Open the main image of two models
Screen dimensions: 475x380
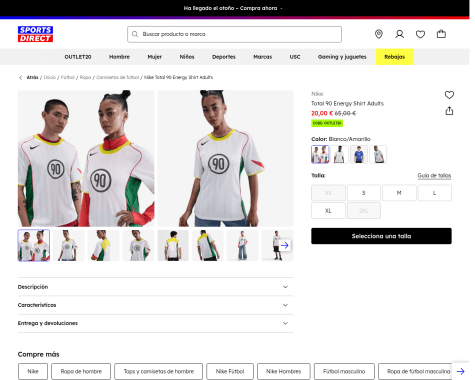(86, 158)
